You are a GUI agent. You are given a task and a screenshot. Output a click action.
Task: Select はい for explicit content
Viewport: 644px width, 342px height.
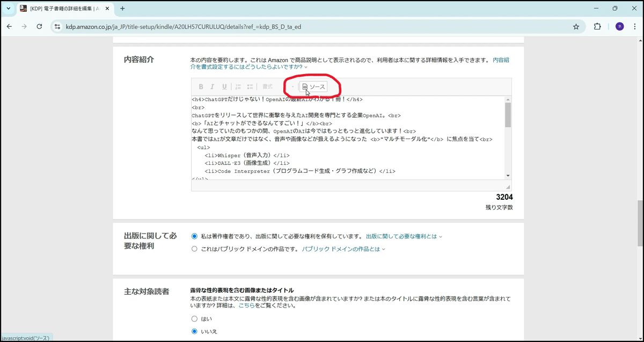click(x=194, y=319)
